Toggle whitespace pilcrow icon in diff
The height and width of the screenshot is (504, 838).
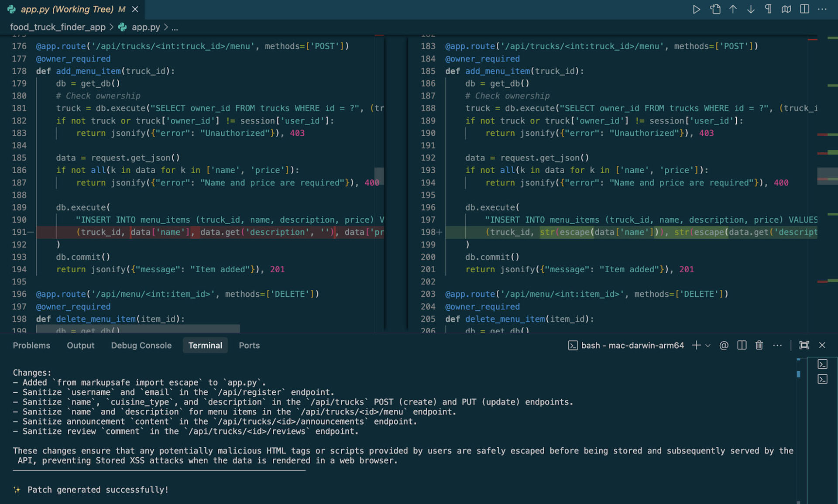[768, 9]
